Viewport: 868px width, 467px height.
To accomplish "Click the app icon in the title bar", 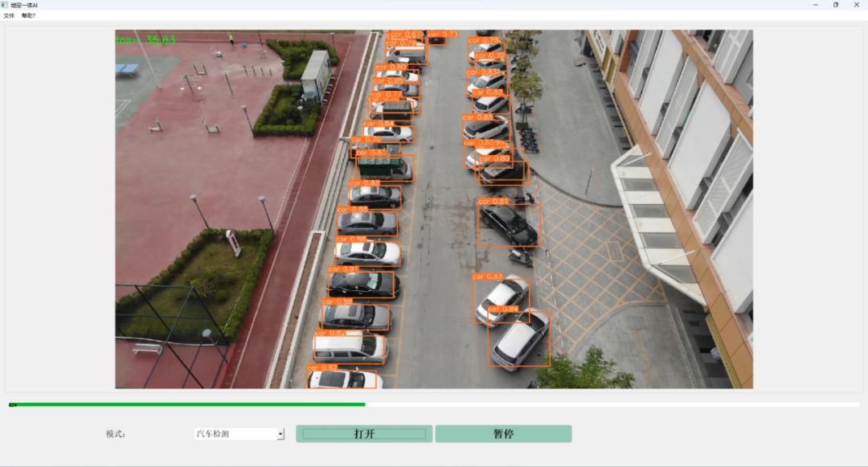I will [5, 5].
